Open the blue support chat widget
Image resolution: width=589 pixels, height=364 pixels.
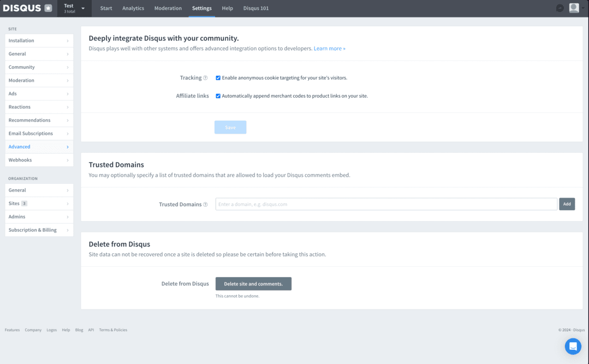(x=573, y=346)
